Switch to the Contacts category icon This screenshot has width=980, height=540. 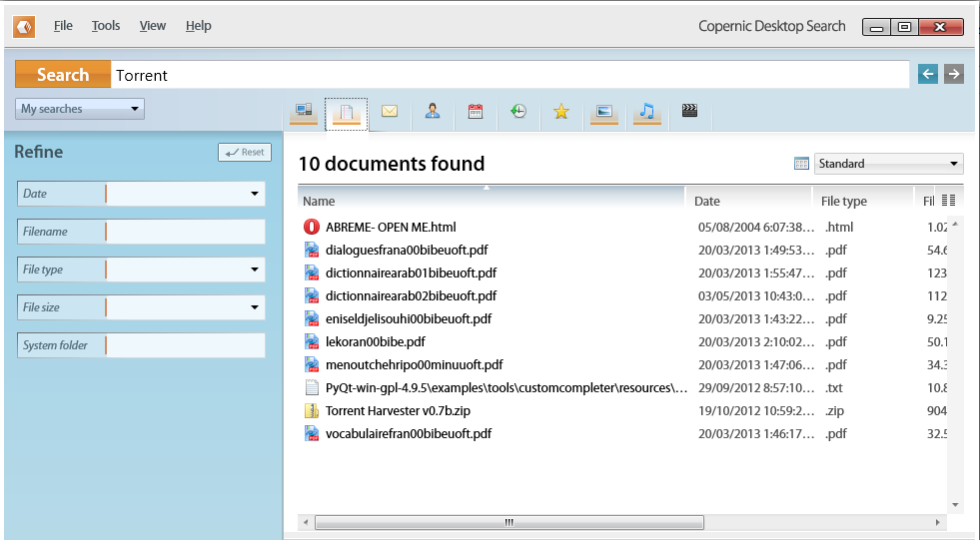tap(433, 112)
